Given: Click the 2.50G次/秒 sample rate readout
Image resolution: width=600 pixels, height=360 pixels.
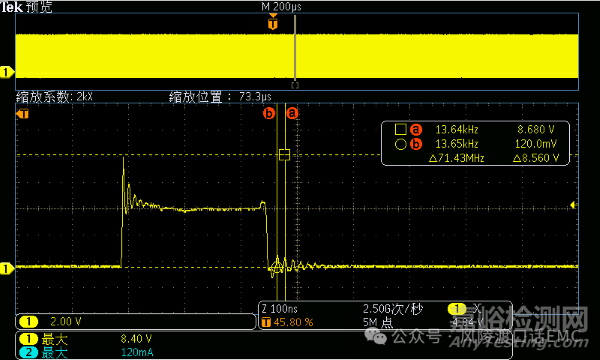Looking at the screenshot, I should point(393,309).
